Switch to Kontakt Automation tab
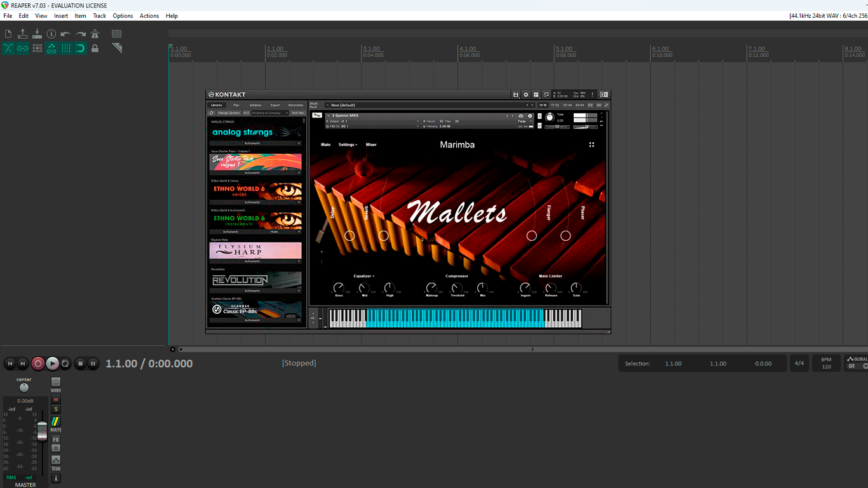The height and width of the screenshot is (488, 868). [x=296, y=105]
